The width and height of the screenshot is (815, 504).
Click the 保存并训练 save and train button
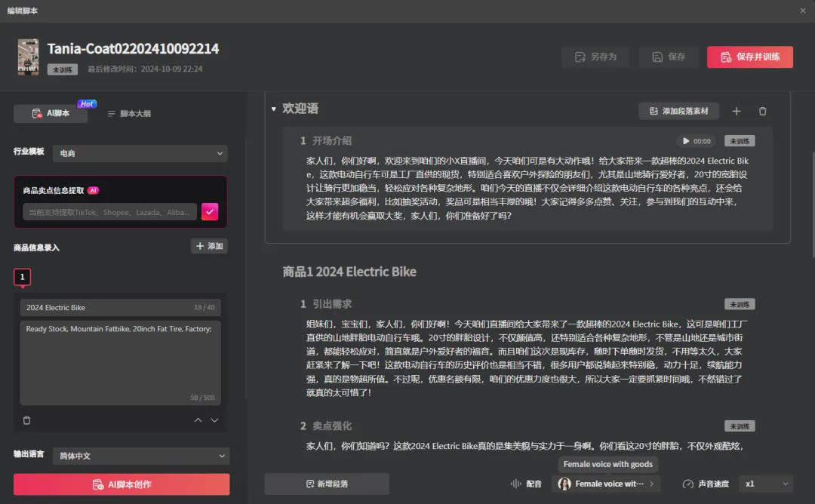[x=749, y=57]
